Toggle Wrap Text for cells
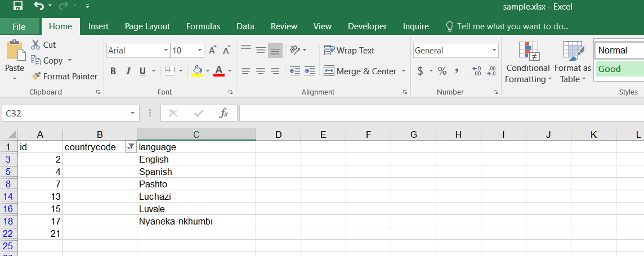Image resolution: width=644 pixels, height=256 pixels. (x=349, y=51)
